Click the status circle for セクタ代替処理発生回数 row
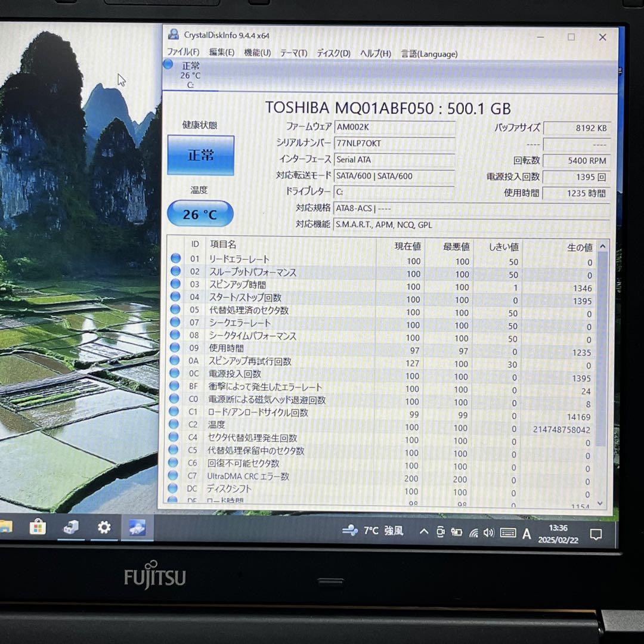Image resolution: width=644 pixels, height=644 pixels. coord(174,436)
